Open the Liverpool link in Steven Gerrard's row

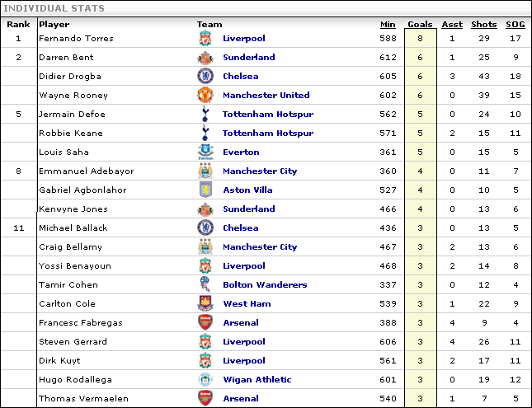click(x=244, y=341)
